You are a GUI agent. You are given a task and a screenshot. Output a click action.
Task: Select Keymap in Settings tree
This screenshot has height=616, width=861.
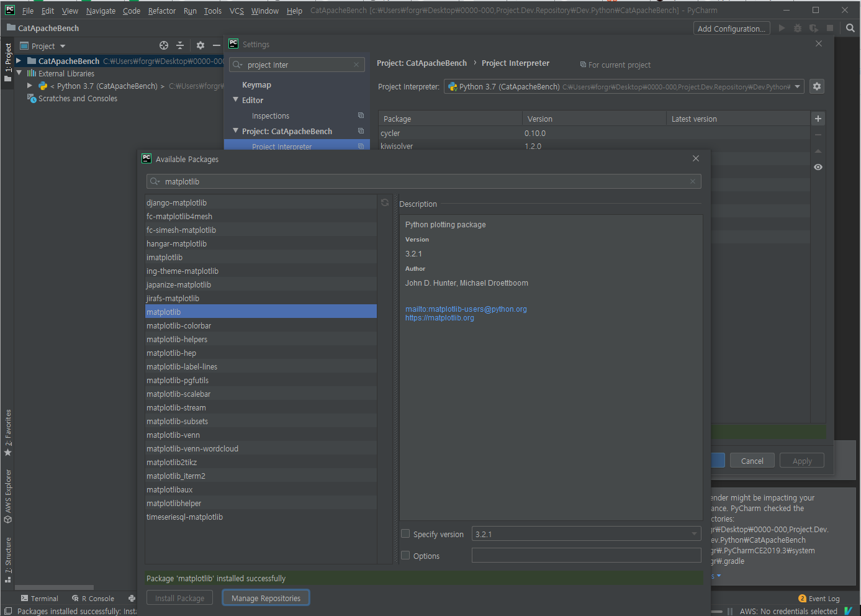coord(256,85)
